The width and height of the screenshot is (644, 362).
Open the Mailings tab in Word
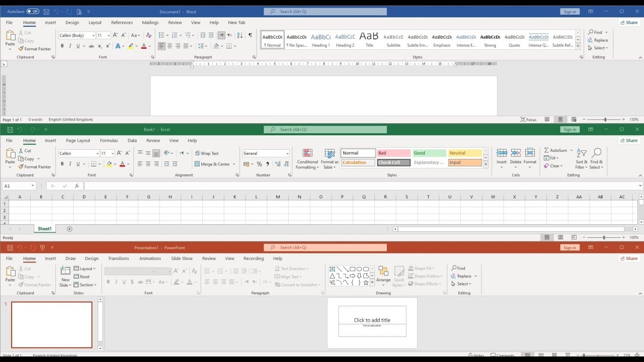click(150, 23)
